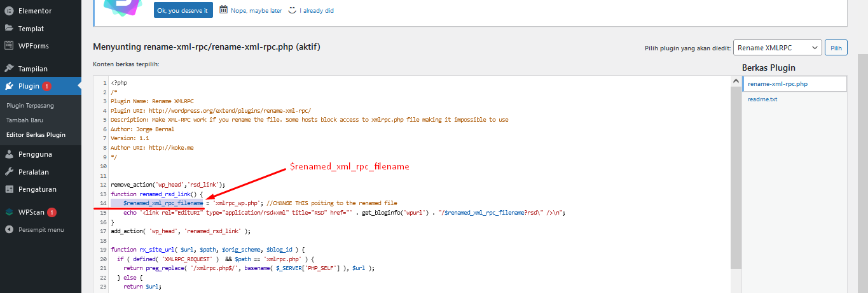This screenshot has width=868, height=293.
Task: Select Editor Berkas Plugin menu item
Action: pos(36,135)
